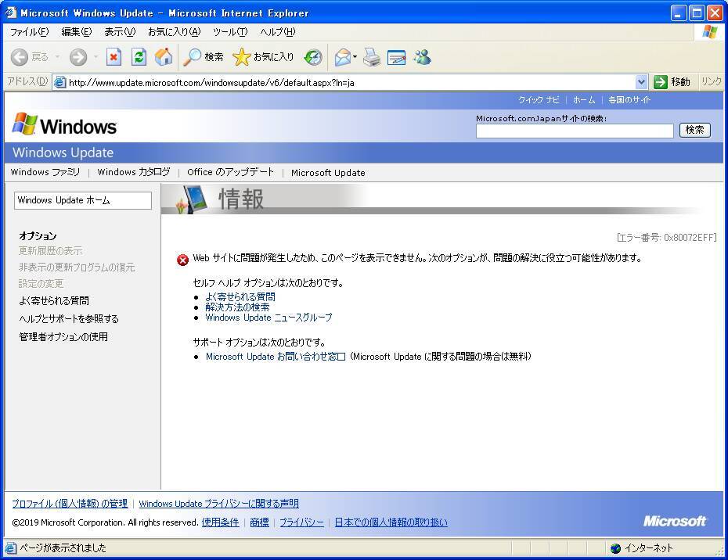Click the ホーム header link
The height and width of the screenshot is (560, 728).
coord(584,100)
